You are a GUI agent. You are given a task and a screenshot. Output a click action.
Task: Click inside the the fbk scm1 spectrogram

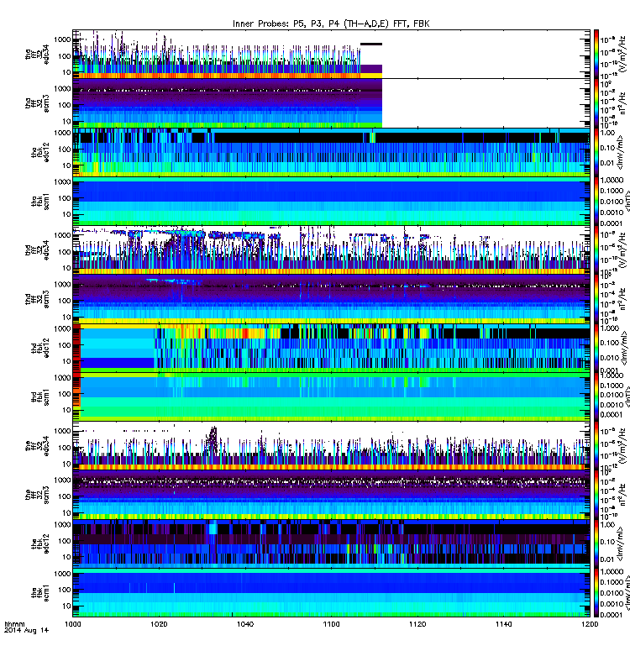point(331,593)
